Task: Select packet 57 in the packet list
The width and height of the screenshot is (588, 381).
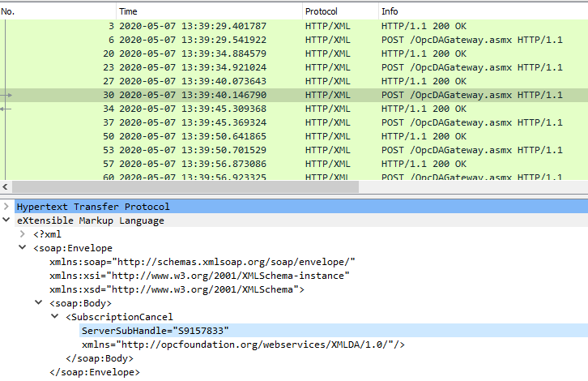Action: [x=243, y=164]
